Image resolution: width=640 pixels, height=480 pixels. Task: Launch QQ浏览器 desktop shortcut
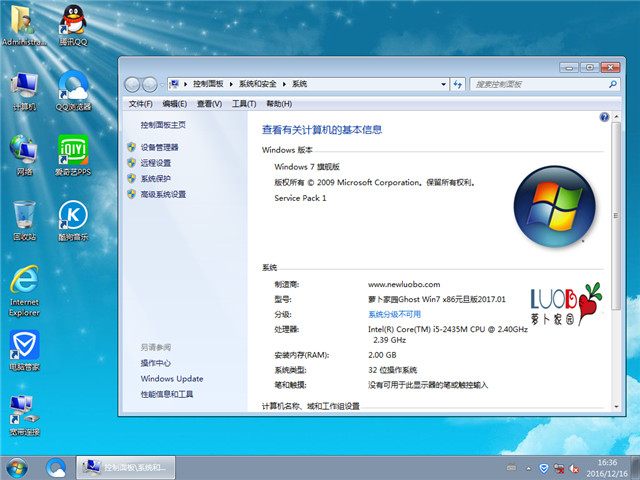[x=73, y=91]
